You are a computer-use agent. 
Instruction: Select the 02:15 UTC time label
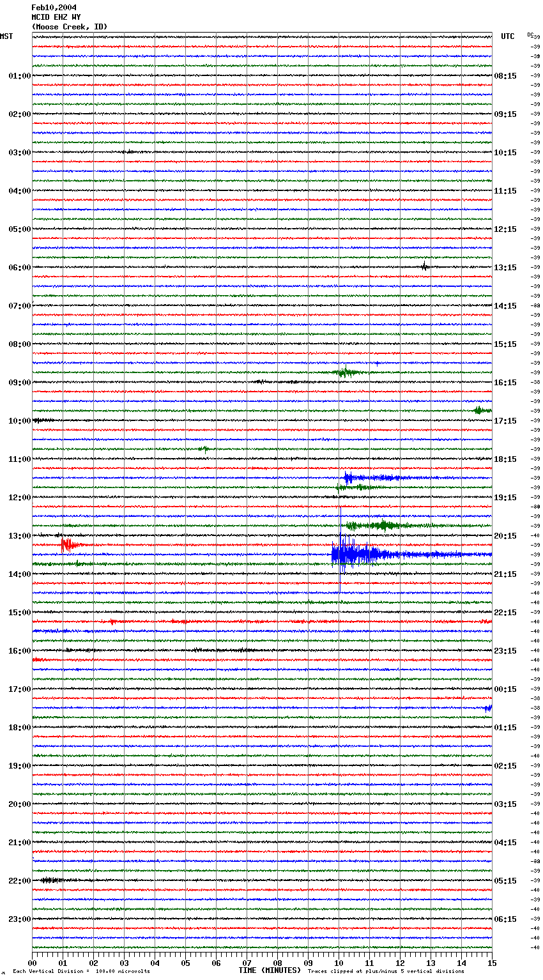tap(505, 766)
